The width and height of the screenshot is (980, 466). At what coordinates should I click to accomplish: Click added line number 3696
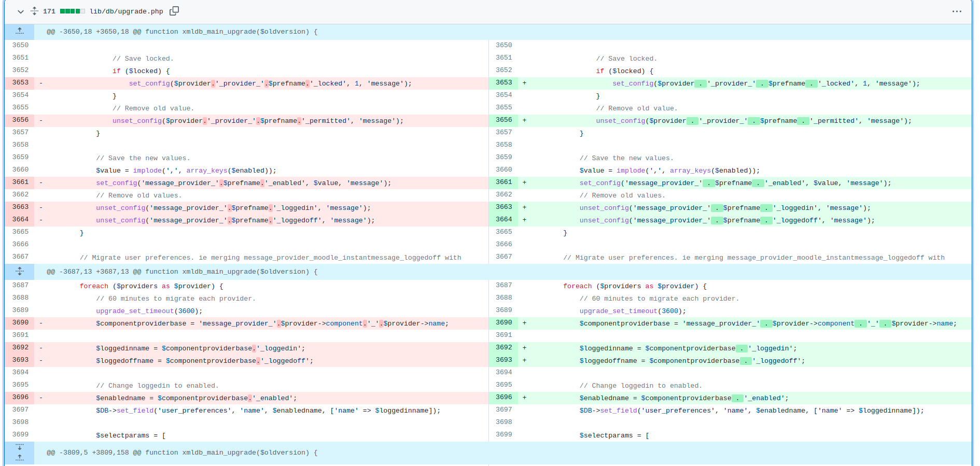tap(503, 398)
